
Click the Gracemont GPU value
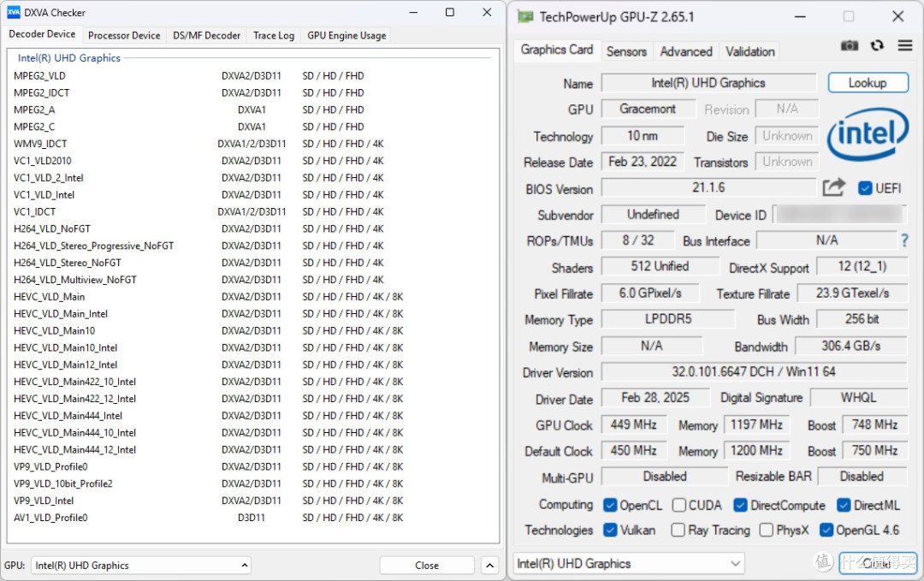click(x=647, y=109)
